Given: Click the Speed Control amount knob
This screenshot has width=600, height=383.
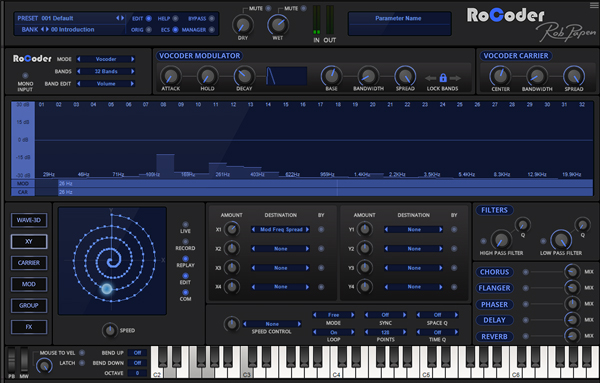Looking at the screenshot, I should pos(232,324).
